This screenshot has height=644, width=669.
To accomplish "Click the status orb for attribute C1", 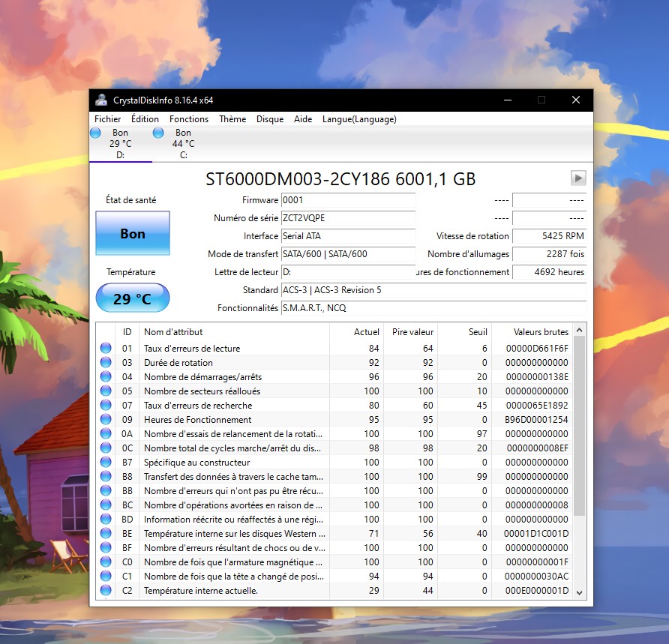I will click(x=106, y=577).
